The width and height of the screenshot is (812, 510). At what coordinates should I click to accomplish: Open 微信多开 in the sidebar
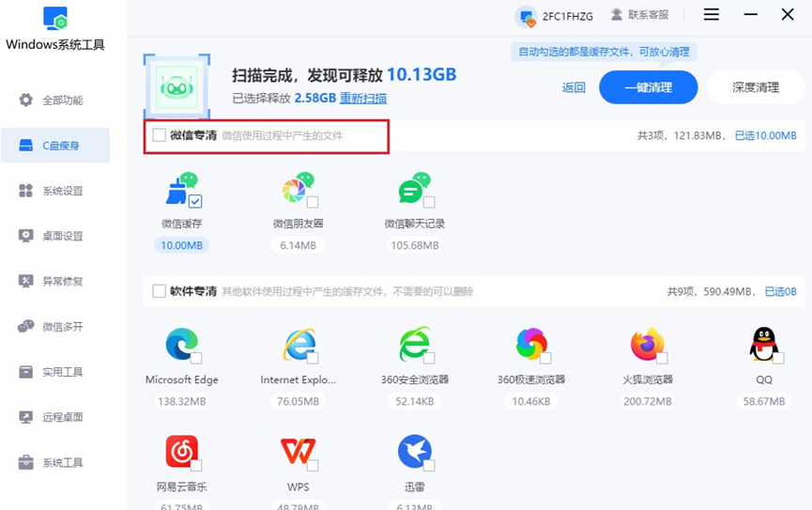(55, 327)
